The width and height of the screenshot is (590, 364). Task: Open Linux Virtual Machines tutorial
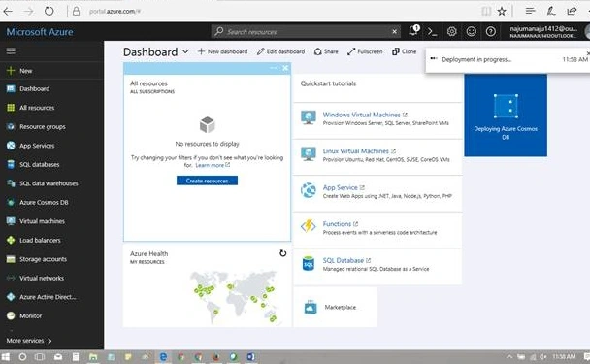point(359,151)
